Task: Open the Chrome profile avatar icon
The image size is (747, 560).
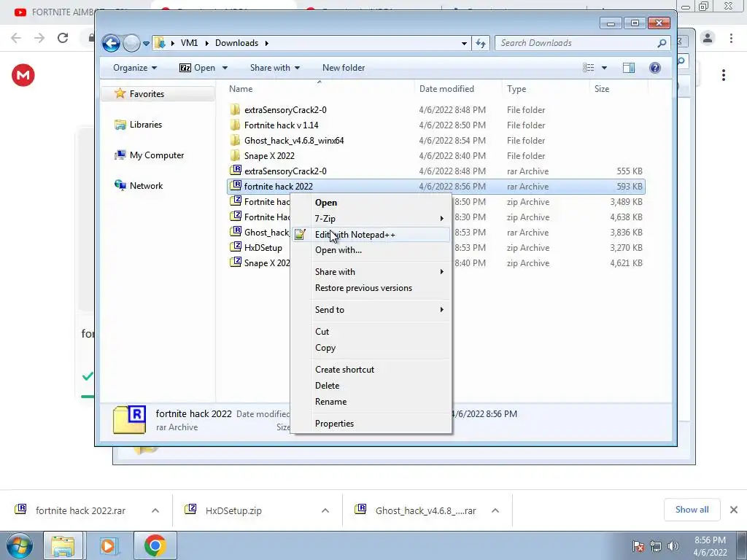Action: click(x=708, y=38)
